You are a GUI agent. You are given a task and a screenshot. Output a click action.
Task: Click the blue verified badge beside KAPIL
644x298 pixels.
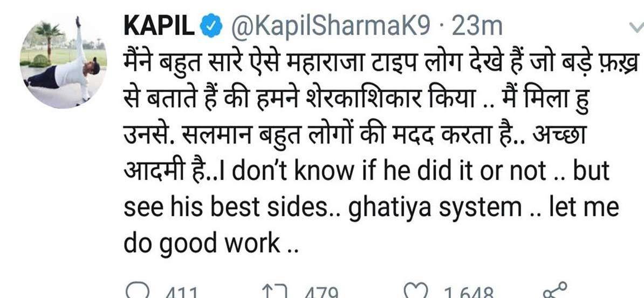click(211, 27)
